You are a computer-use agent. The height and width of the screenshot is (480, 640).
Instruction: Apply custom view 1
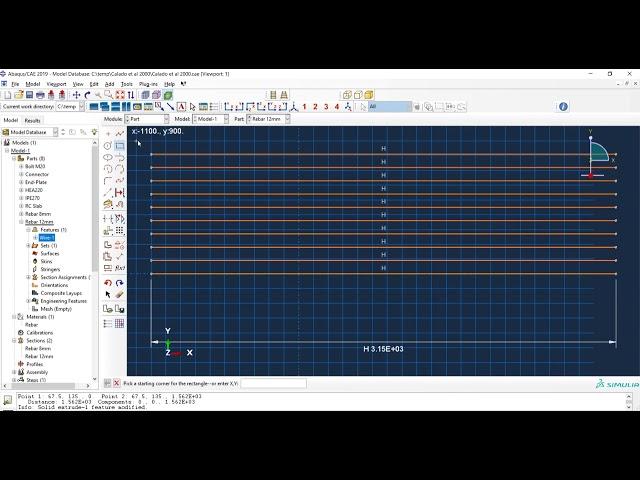304,107
